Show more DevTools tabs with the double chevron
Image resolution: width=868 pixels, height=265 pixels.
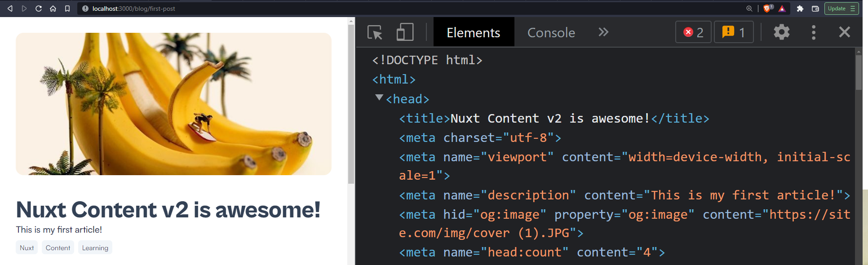coord(603,32)
